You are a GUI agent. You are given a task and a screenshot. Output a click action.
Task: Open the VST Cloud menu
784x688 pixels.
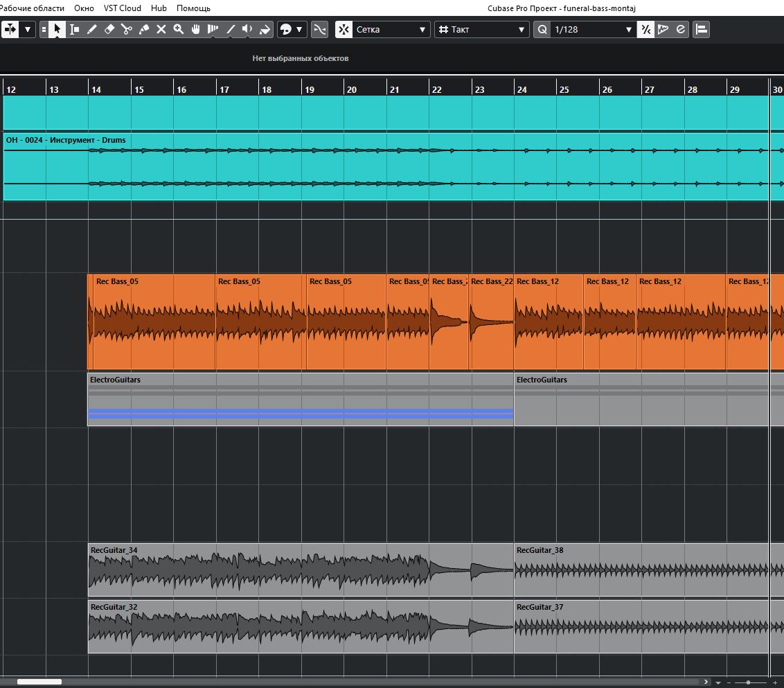click(x=123, y=8)
